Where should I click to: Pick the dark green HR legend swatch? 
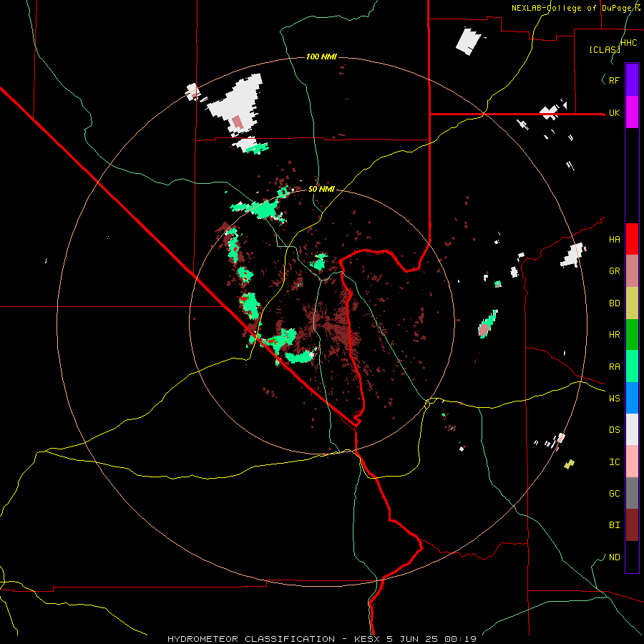point(632,335)
